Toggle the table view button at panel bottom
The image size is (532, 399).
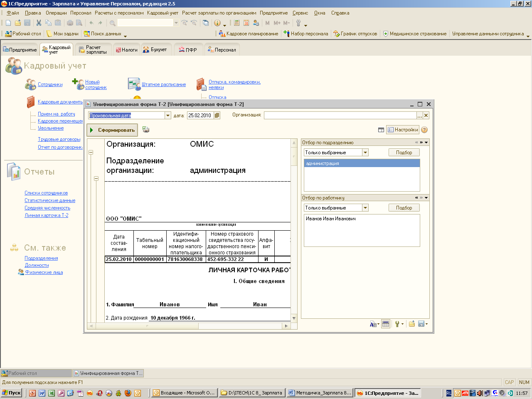pos(386,324)
